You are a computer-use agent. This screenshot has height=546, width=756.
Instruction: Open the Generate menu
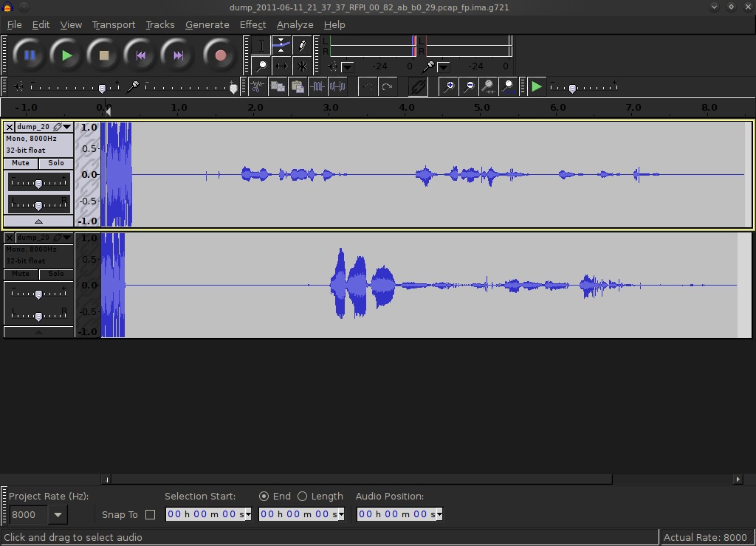[207, 24]
